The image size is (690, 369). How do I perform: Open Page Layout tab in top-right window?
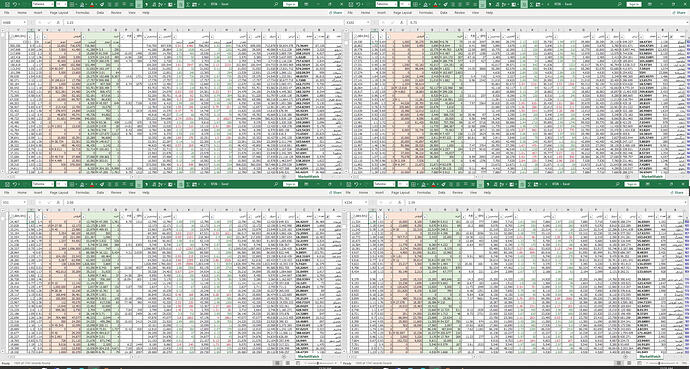point(404,13)
